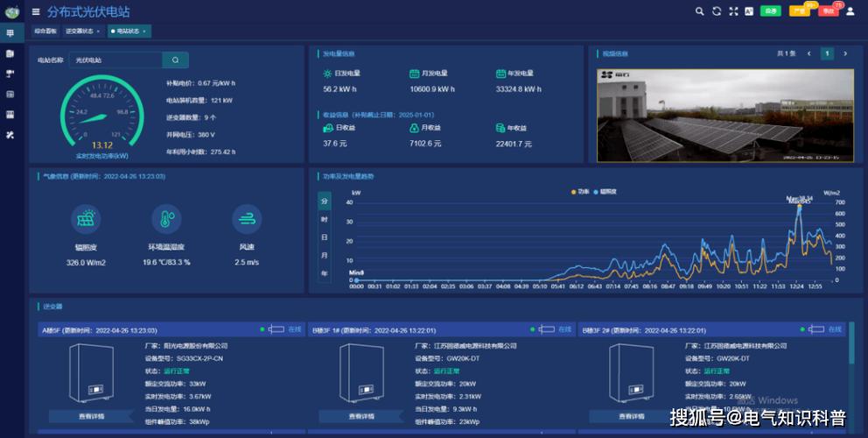The width and height of the screenshot is (868, 438).
Task: View details for the A栋5F inverter
Action: [x=91, y=416]
